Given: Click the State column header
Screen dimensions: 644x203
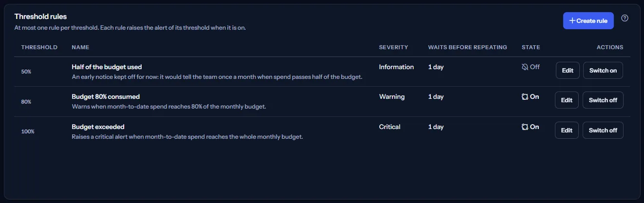Looking at the screenshot, I should click(531, 47).
